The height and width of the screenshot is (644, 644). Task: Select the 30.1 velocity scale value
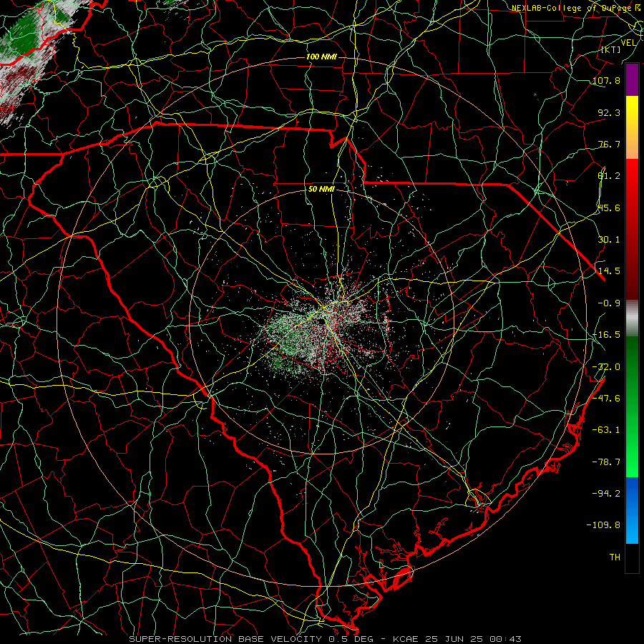[609, 240]
